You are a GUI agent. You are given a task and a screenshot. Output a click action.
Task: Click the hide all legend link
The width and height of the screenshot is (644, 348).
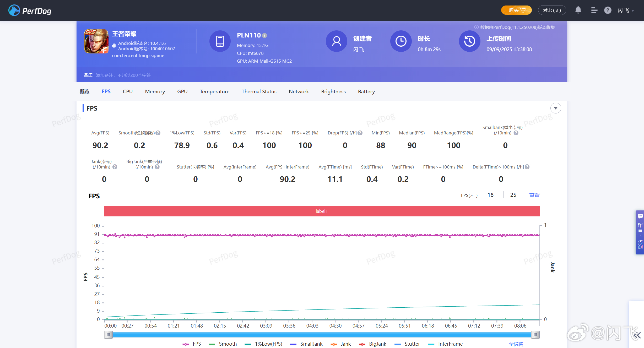tap(516, 344)
